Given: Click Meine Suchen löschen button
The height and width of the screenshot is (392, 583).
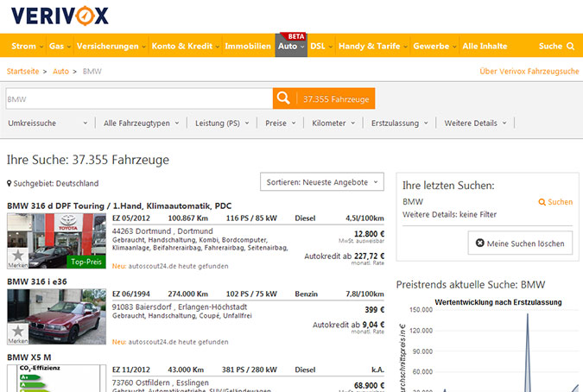Looking at the screenshot, I should [x=520, y=243].
